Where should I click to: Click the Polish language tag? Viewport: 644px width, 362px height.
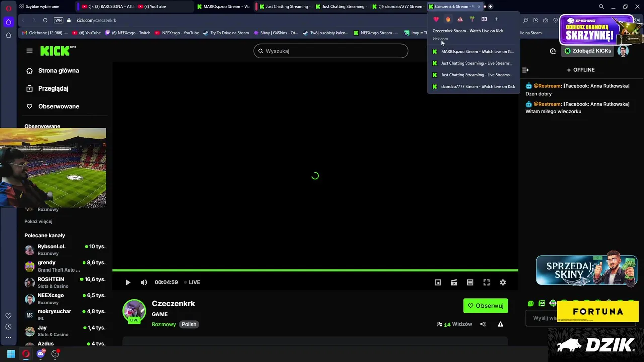tap(189, 324)
